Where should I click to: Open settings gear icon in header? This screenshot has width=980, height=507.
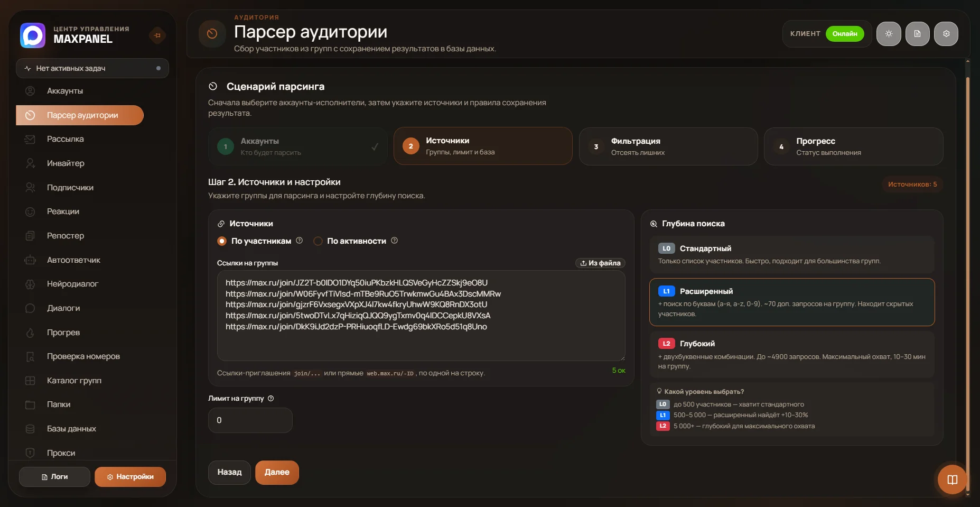(946, 34)
